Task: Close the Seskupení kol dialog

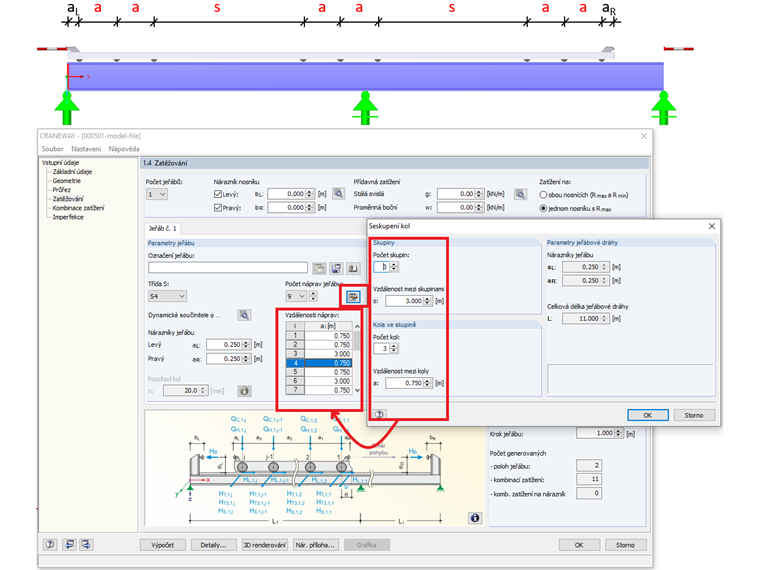Action: point(712,226)
